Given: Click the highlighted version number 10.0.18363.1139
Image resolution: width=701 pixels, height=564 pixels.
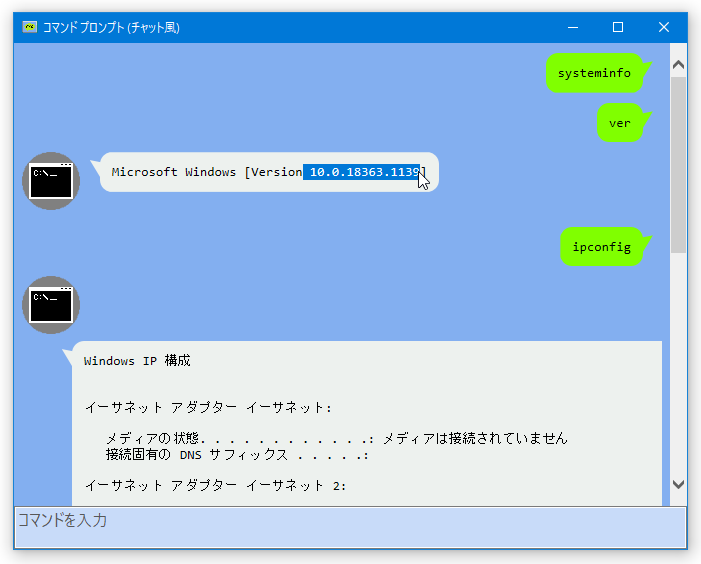Looking at the screenshot, I should (362, 172).
